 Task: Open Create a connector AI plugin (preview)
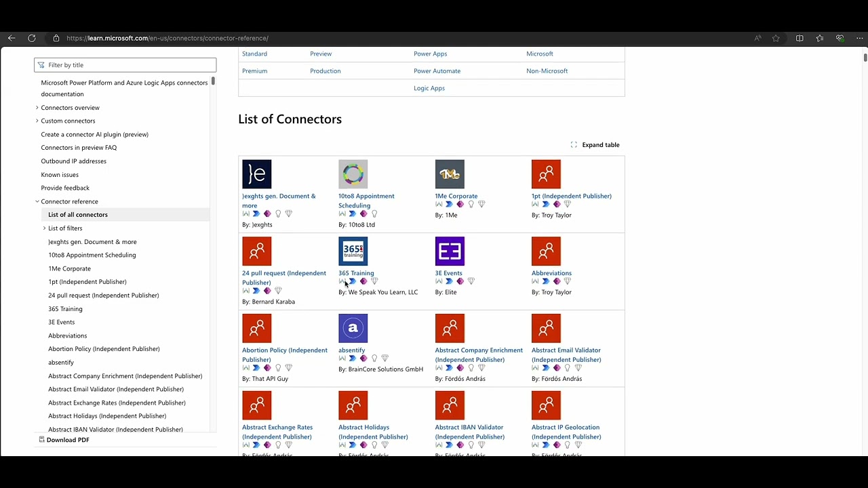click(x=94, y=134)
